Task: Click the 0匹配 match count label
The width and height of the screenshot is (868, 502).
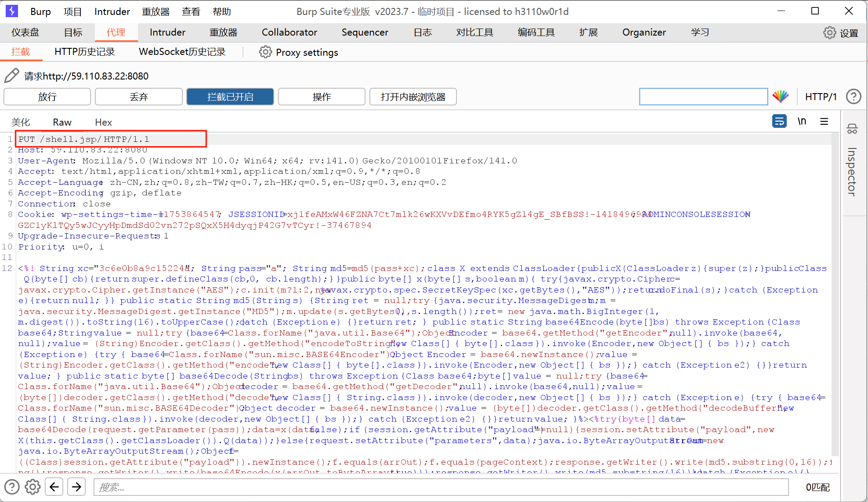Action: (x=818, y=487)
